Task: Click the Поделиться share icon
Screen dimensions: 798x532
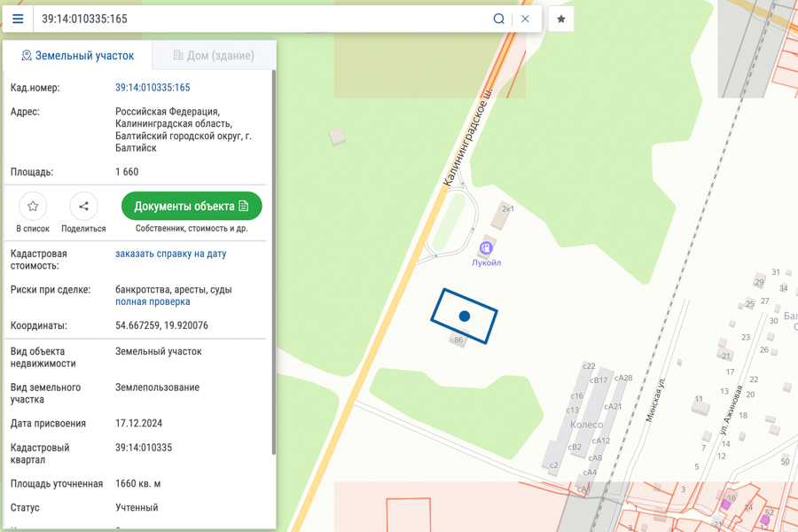Action: [x=83, y=207]
